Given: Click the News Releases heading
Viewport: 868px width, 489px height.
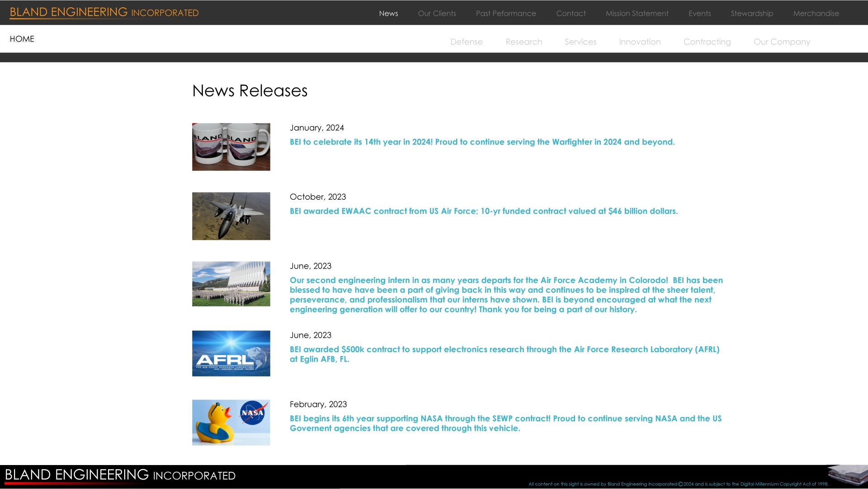Looking at the screenshot, I should [250, 91].
